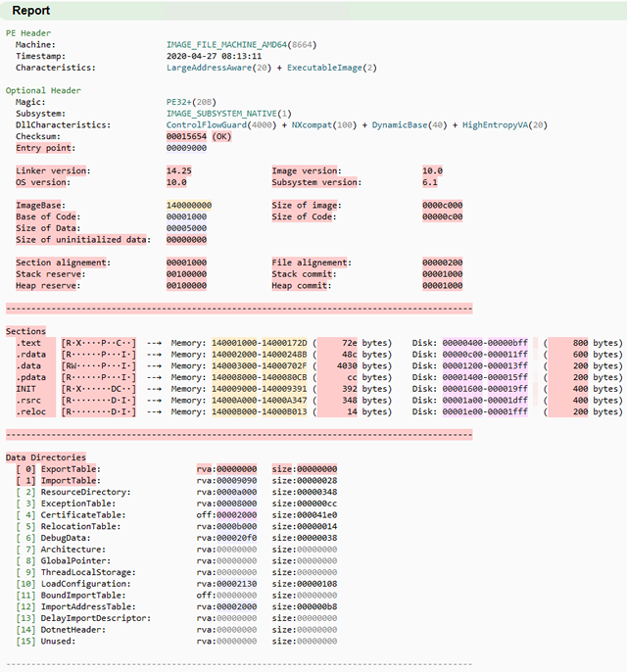627x672 pixels.
Task: Click the .rsrc section memory range
Action: pyautogui.click(x=258, y=401)
